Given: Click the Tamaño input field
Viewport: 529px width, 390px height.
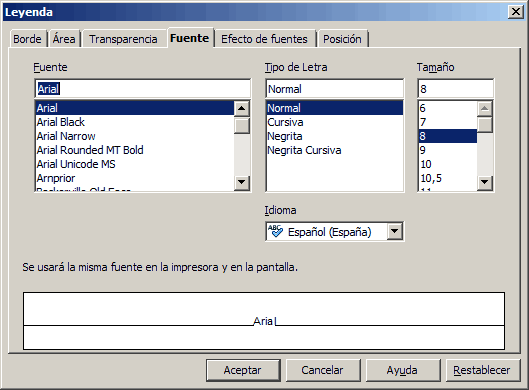Looking at the screenshot, I should point(455,89).
